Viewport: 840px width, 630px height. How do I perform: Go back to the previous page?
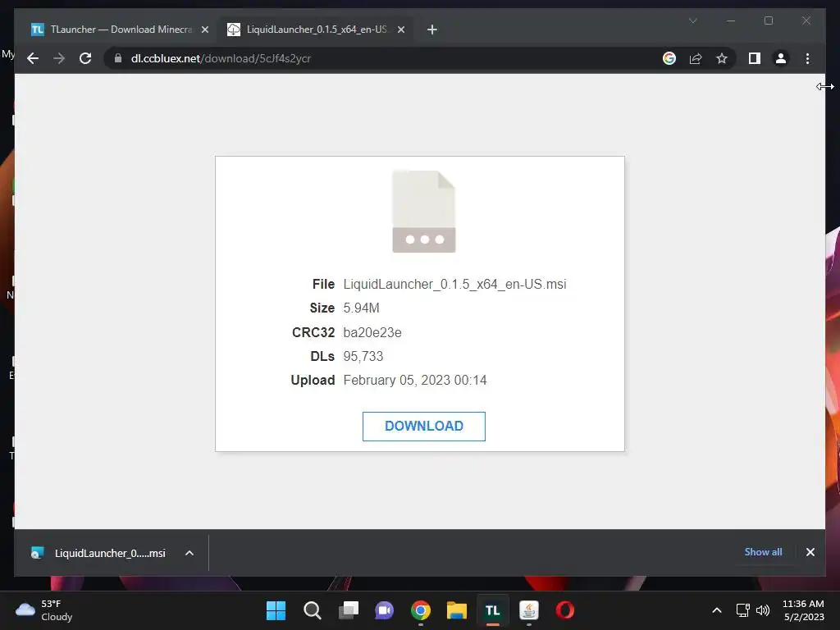pyautogui.click(x=33, y=58)
